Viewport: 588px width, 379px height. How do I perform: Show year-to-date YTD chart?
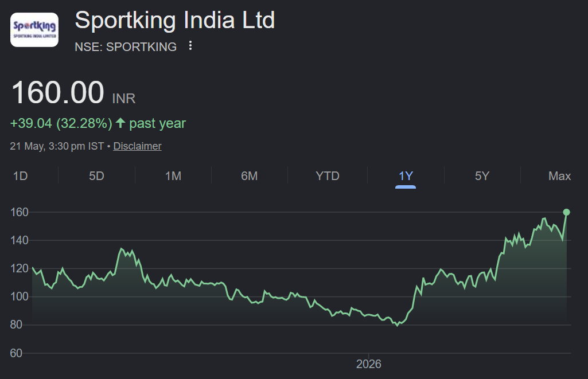point(328,176)
